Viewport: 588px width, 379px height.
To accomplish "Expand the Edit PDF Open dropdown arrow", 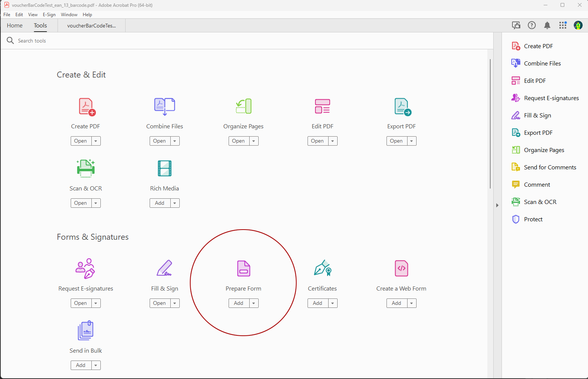I will tap(333, 141).
